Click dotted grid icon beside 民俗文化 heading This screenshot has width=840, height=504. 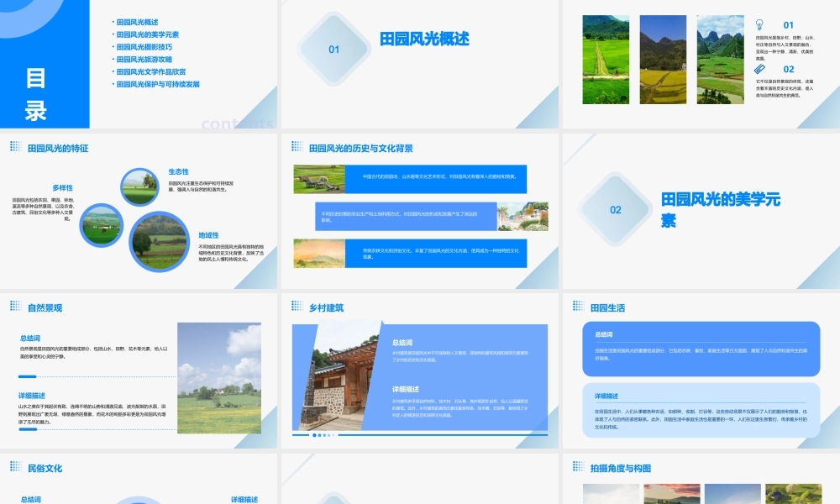point(15,466)
